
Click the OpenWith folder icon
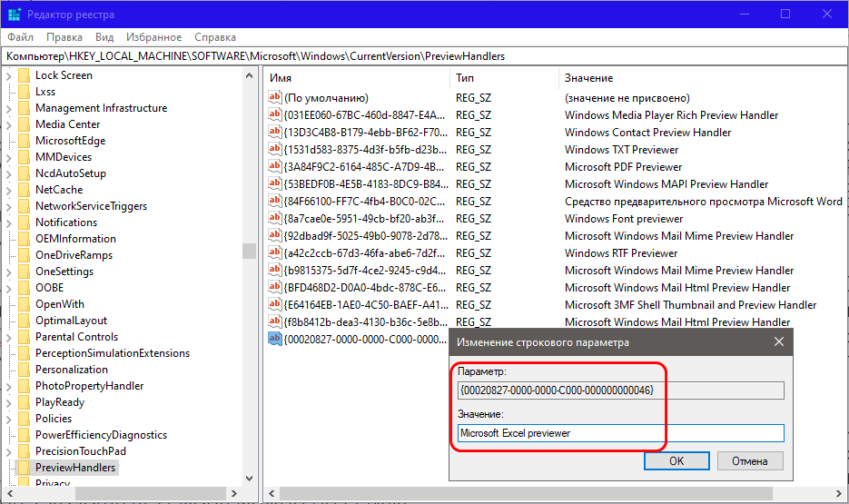pyautogui.click(x=24, y=303)
